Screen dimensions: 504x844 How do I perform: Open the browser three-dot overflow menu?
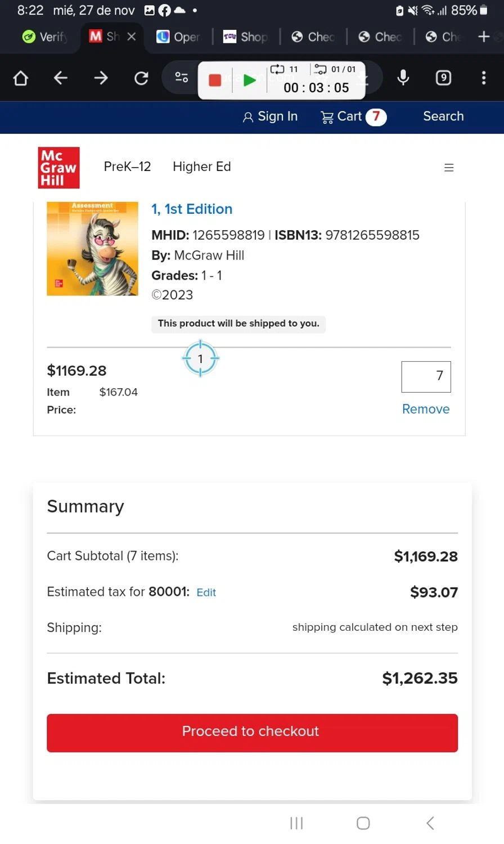(484, 78)
